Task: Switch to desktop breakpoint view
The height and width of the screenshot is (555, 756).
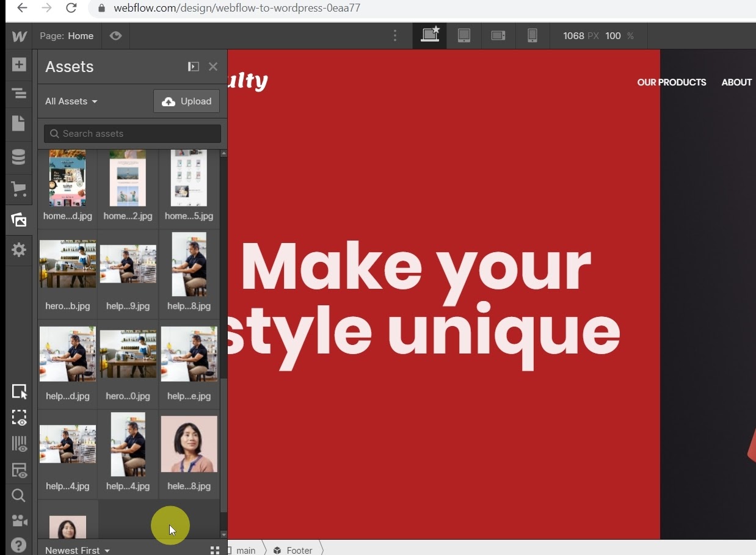Action: pyautogui.click(x=430, y=36)
